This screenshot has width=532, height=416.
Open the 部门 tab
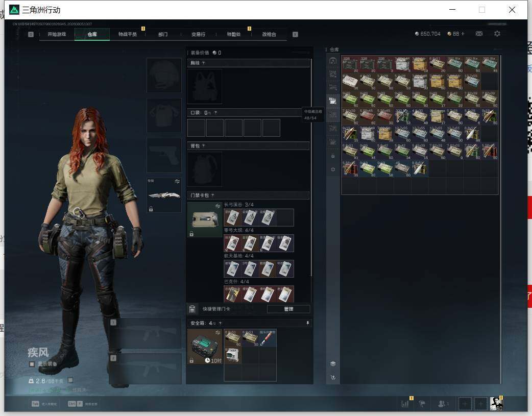tap(163, 34)
